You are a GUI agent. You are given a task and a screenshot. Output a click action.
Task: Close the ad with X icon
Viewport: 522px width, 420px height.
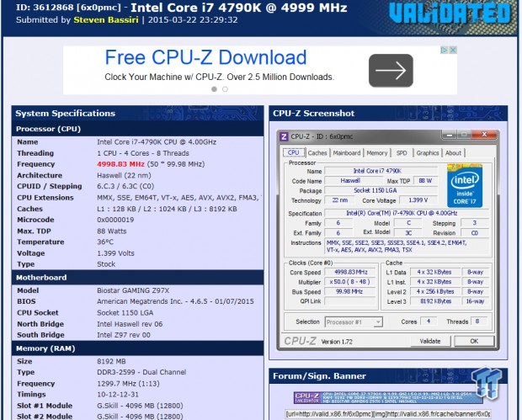pyautogui.click(x=453, y=51)
